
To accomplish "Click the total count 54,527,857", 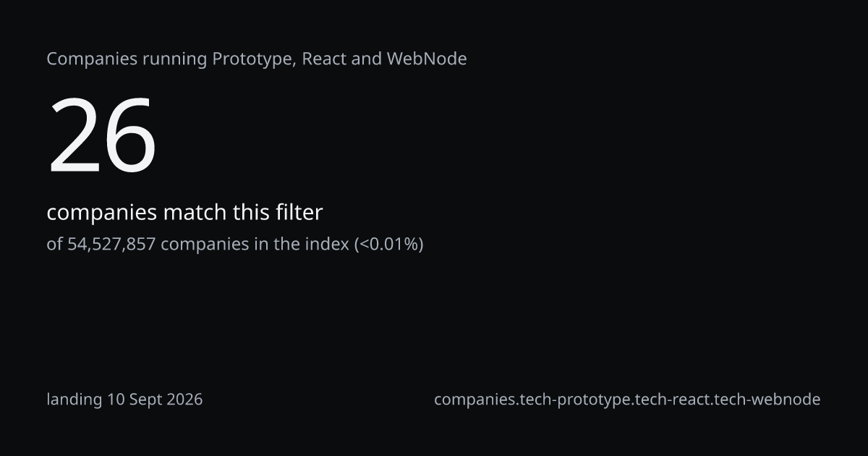I will pos(111,244).
